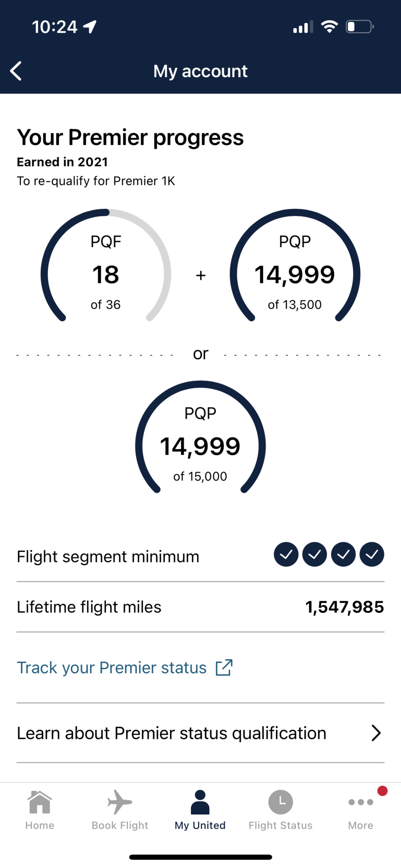Tap the PQF 18 of 36 progress gauge
Screen dimensions: 401x868
point(106,266)
